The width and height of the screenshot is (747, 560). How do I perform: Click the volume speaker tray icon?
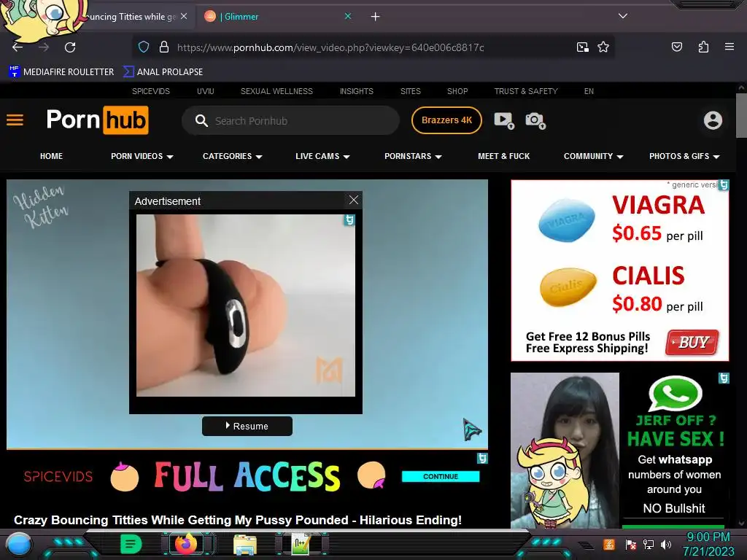pyautogui.click(x=665, y=544)
